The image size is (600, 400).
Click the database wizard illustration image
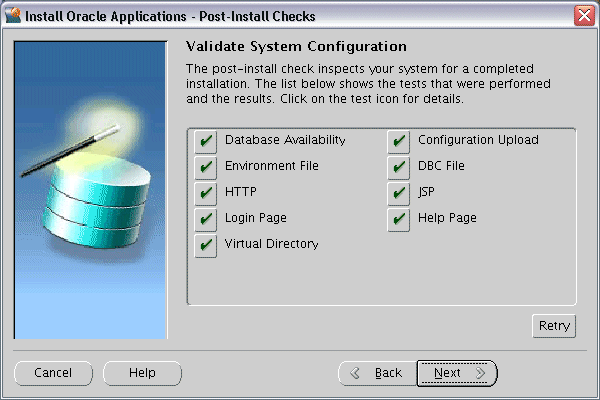coord(90,190)
